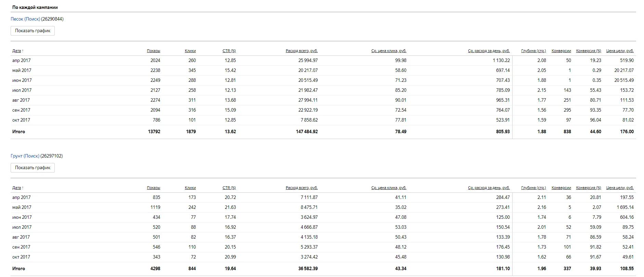Sort Грунт table by Клики
This screenshot has height=277, width=644.
pyautogui.click(x=190, y=188)
